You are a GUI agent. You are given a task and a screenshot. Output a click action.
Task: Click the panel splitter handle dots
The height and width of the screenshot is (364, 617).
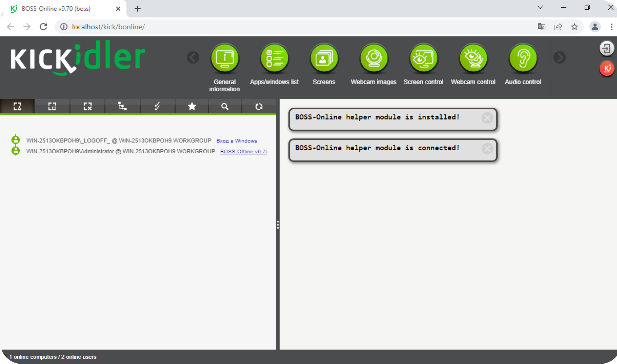(x=278, y=225)
